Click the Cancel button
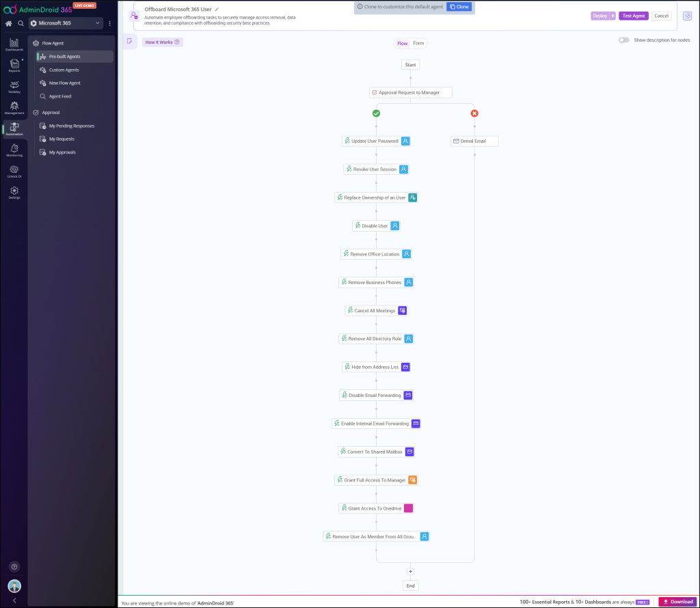The height and width of the screenshot is (608, 700). click(x=661, y=16)
